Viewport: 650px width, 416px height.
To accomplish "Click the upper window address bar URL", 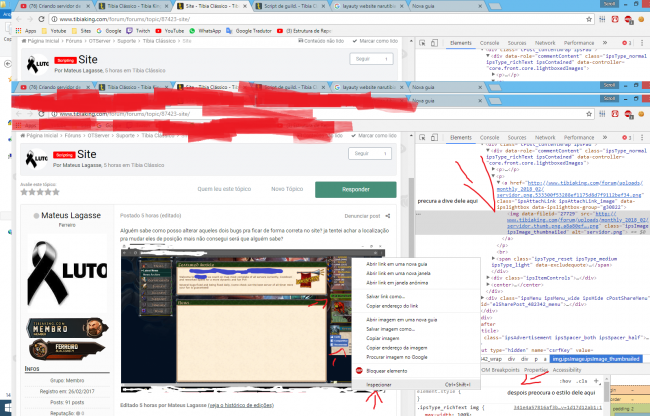I will [x=125, y=19].
